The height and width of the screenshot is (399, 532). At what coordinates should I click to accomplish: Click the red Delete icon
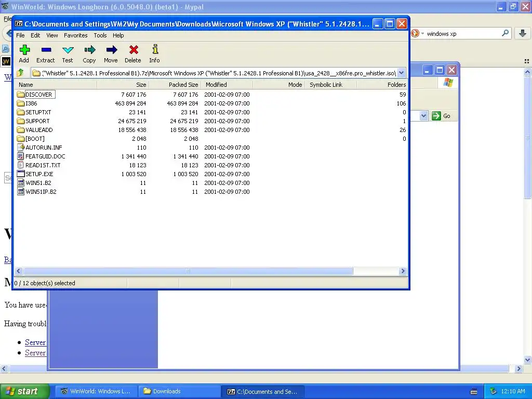coord(134,50)
